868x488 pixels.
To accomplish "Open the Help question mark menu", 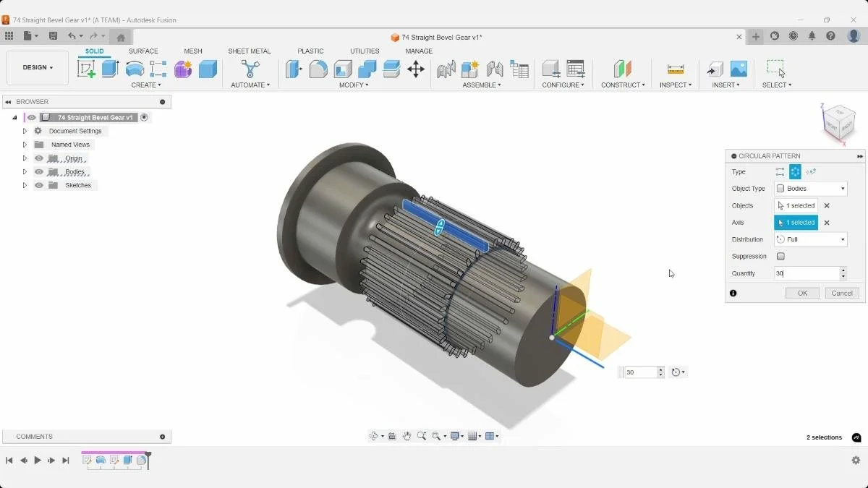I will pyautogui.click(x=831, y=36).
